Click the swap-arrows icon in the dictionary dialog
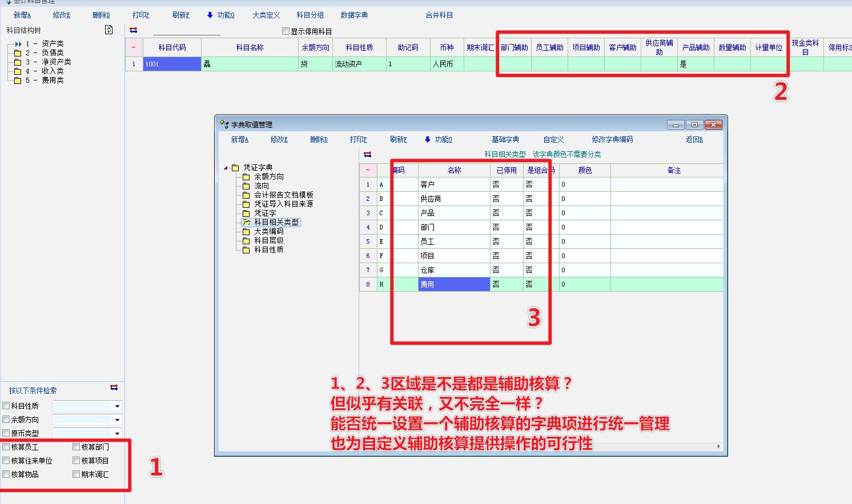Viewport: 852px width, 504px height. [367, 154]
